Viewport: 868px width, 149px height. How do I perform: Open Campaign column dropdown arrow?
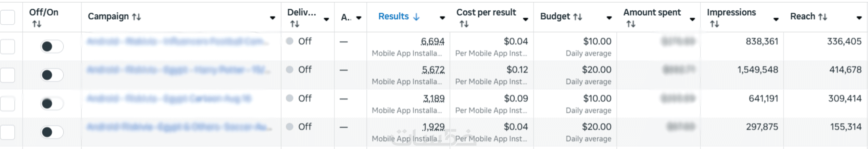coord(272,18)
